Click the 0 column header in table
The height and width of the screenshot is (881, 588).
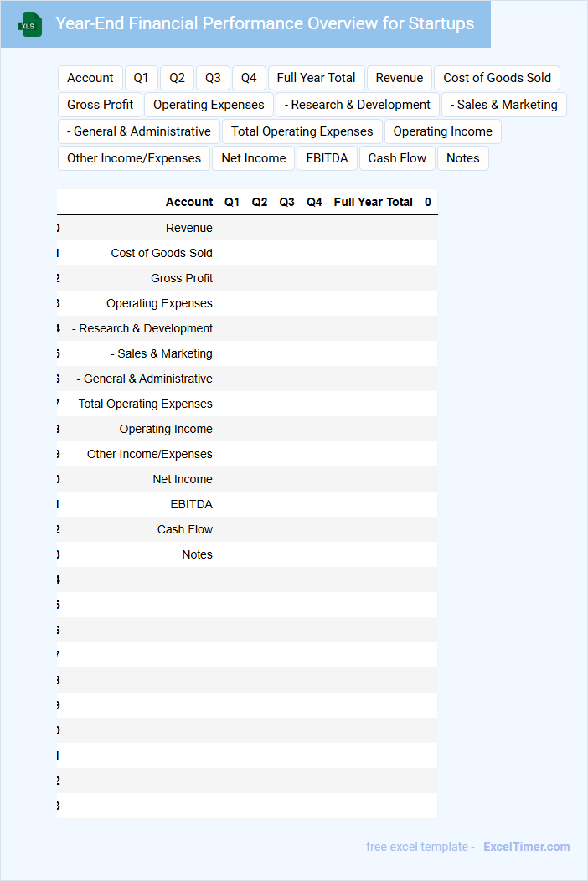(428, 203)
